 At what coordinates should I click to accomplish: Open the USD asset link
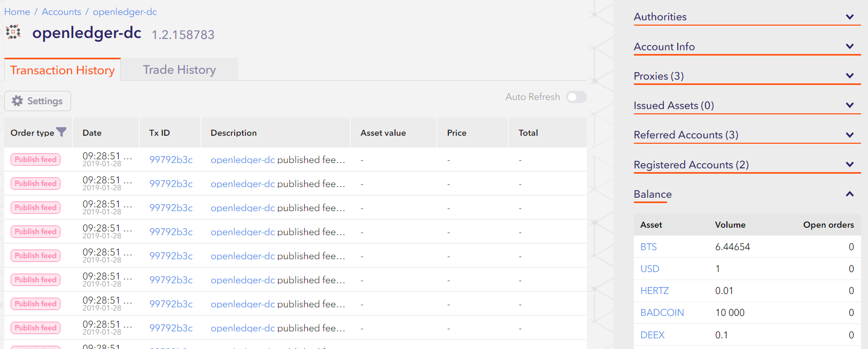click(x=650, y=269)
